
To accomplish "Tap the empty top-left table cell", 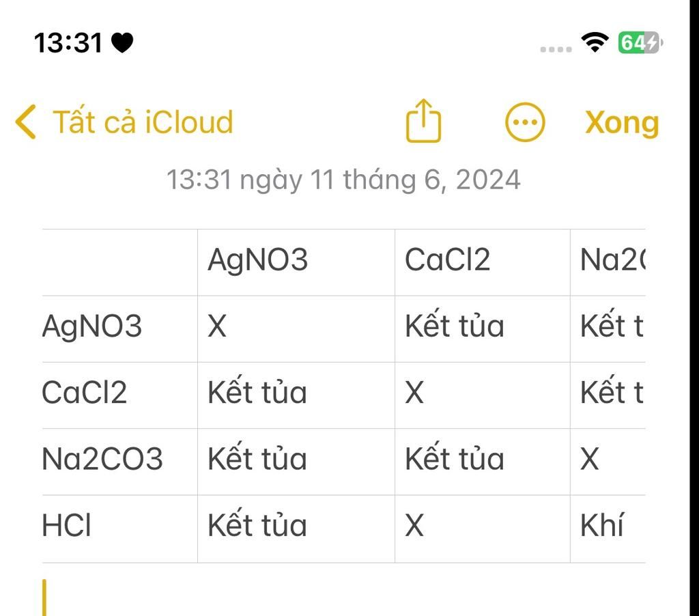I will pyautogui.click(x=119, y=262).
